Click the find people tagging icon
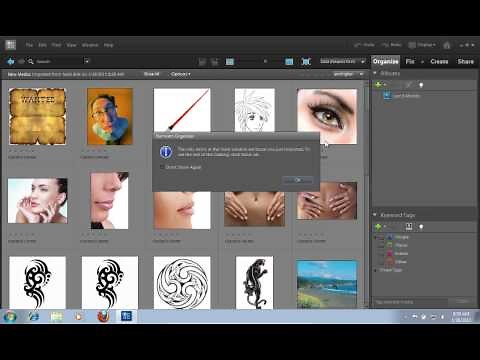 click(409, 227)
